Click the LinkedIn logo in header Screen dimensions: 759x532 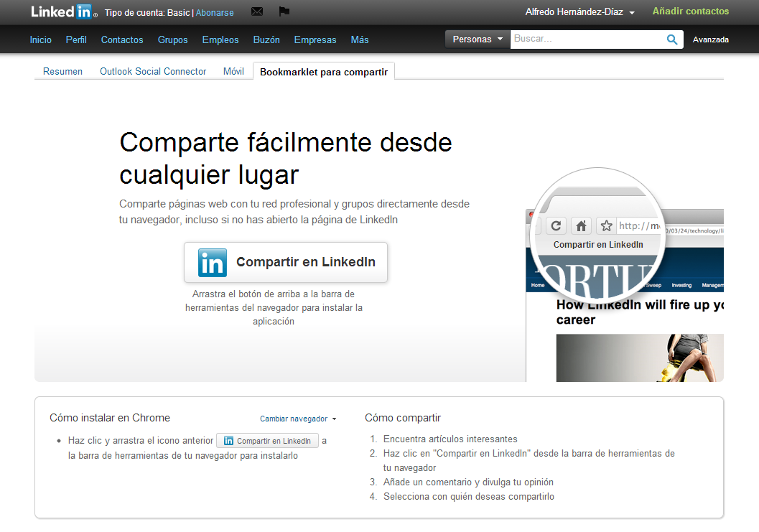click(x=62, y=11)
